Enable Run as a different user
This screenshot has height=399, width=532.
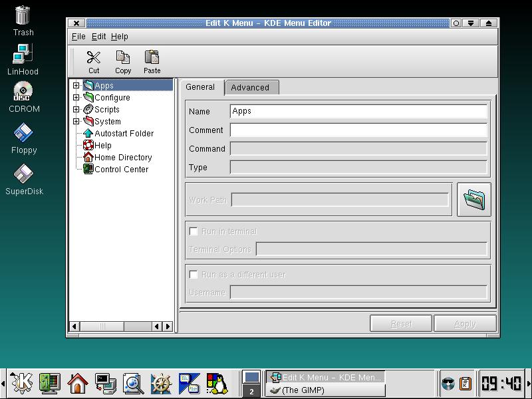coord(194,275)
